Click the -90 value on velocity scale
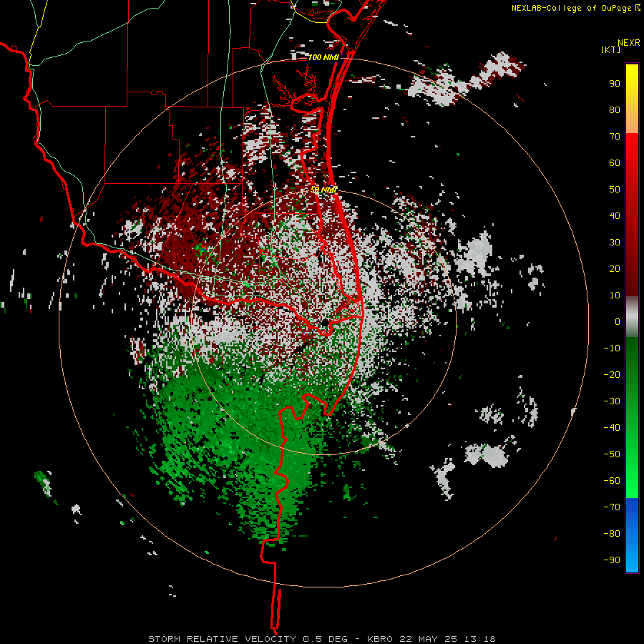The width and height of the screenshot is (644, 644). pos(612,560)
